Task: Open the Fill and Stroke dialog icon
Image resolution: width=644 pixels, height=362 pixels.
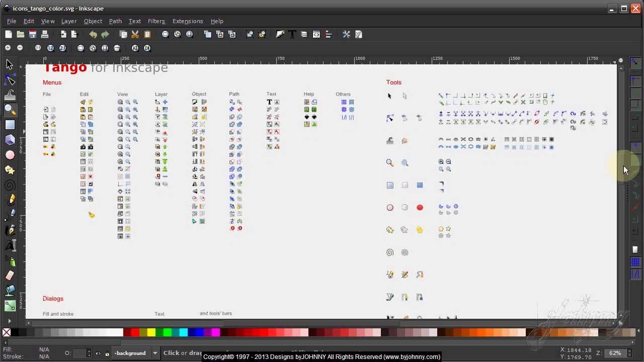Action: coord(280,34)
